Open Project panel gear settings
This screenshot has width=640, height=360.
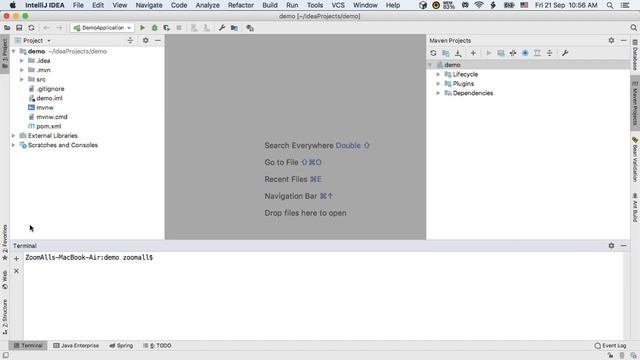click(x=145, y=40)
